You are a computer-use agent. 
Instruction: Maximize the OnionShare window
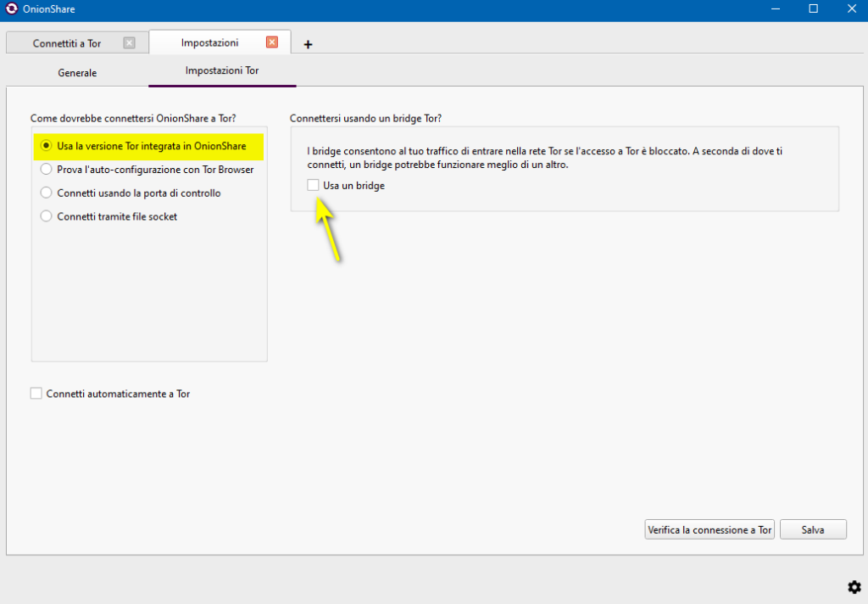click(x=813, y=9)
